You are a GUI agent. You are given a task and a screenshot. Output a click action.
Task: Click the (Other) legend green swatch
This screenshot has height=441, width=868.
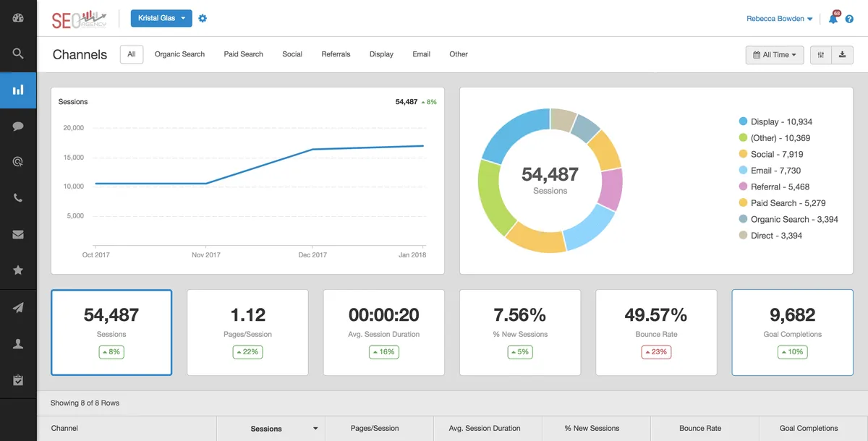click(743, 137)
